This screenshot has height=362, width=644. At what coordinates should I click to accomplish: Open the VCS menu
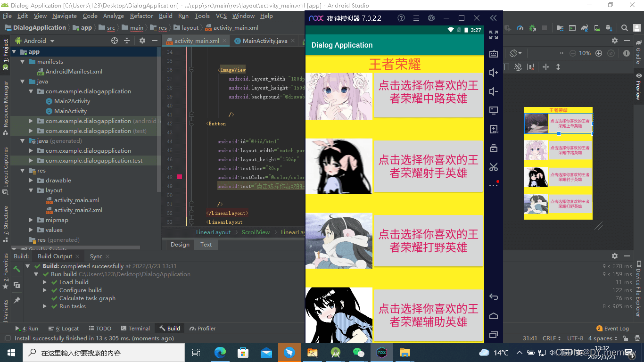(221, 16)
